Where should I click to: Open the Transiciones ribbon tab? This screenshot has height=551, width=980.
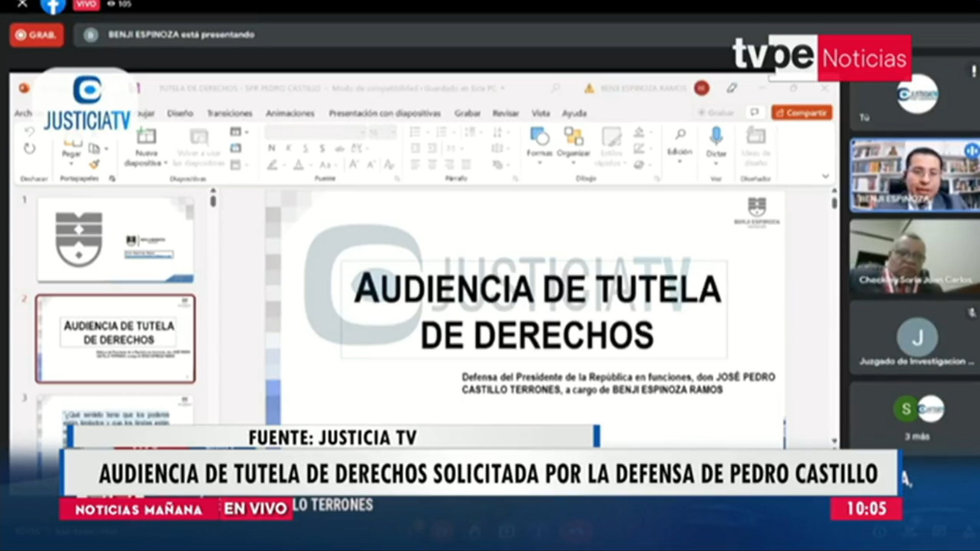(230, 113)
